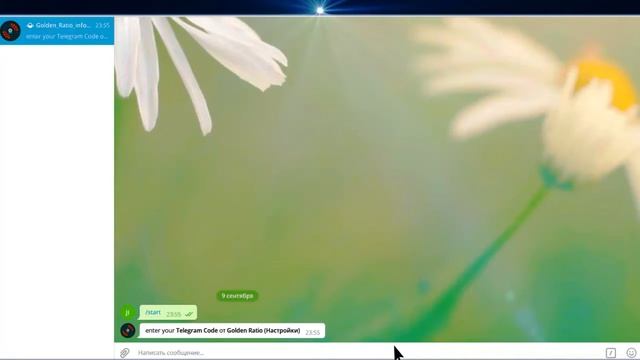Click the green user avatar beside /start
The image size is (640, 360).
(128, 312)
